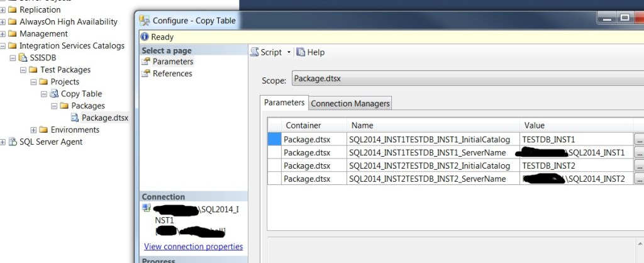
Task: Click the Copy Table project icon
Action: click(54, 94)
